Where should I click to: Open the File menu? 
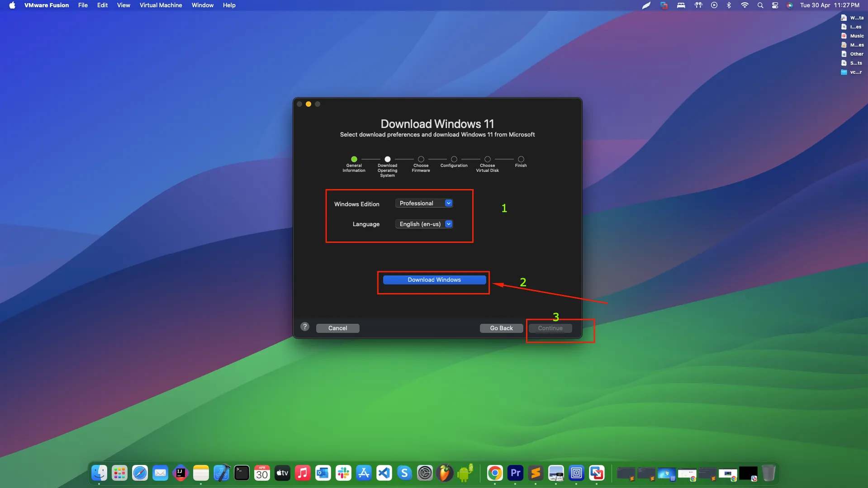(x=83, y=5)
